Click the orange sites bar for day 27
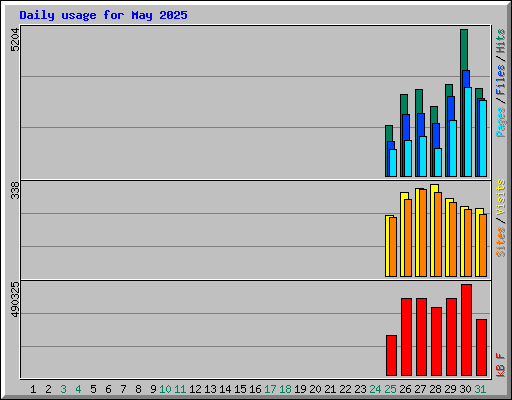512x400 pixels. (423, 233)
